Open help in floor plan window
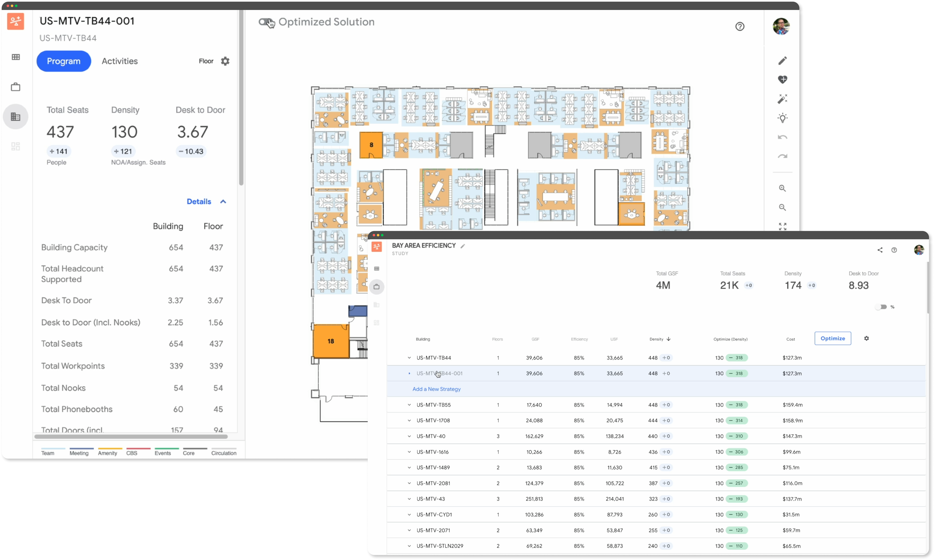 [740, 26]
